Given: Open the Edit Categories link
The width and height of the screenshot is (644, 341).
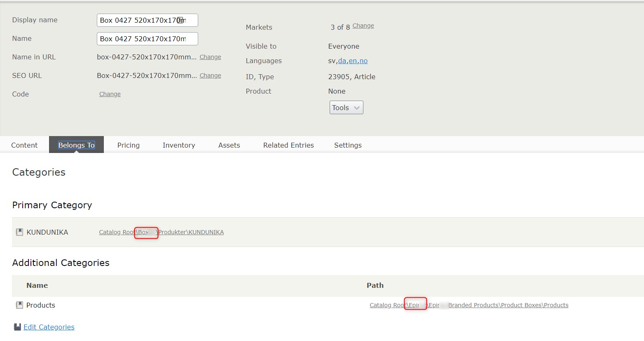Looking at the screenshot, I should (49, 327).
